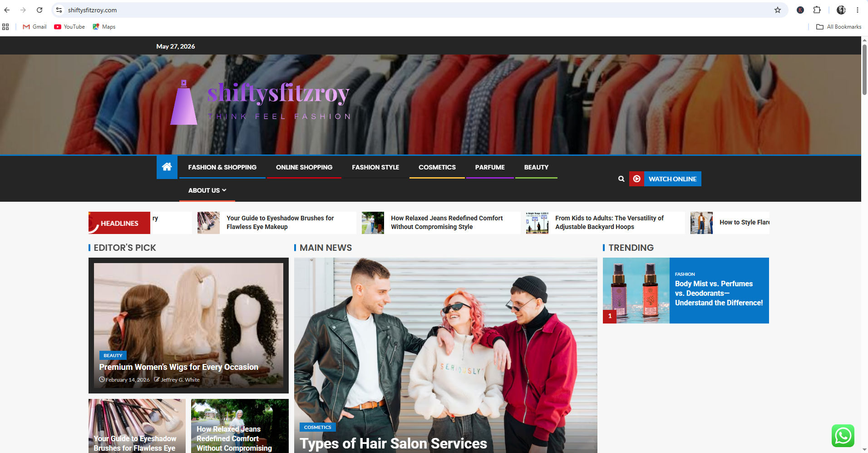Open the YouTube bookmark
The height and width of the screenshot is (453, 868).
tap(69, 27)
